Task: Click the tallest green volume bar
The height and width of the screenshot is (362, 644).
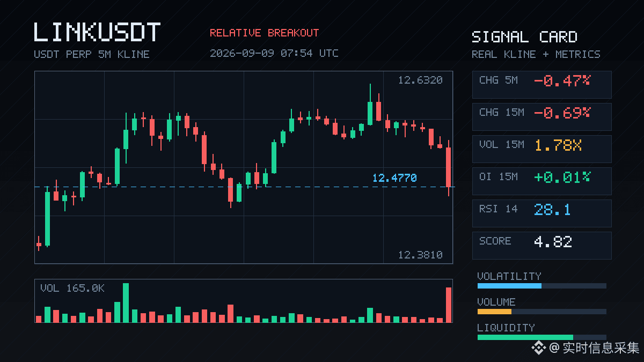Action: pyautogui.click(x=126, y=302)
